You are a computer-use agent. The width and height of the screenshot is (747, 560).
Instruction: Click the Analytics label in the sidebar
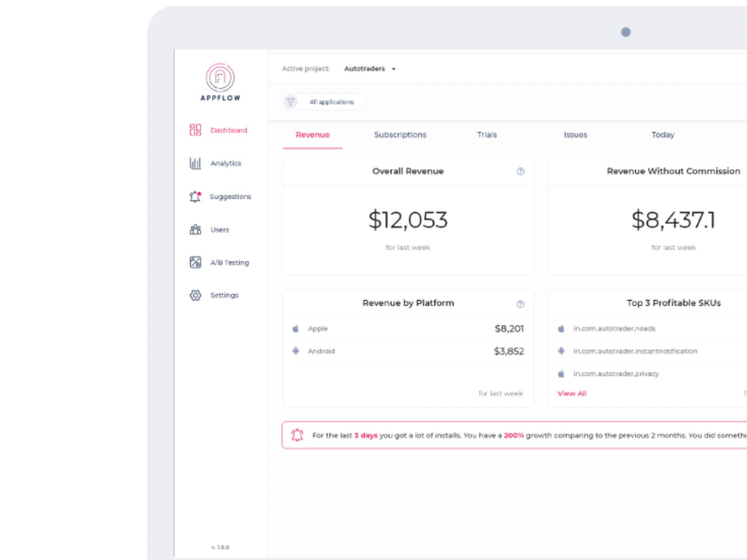coord(226,163)
